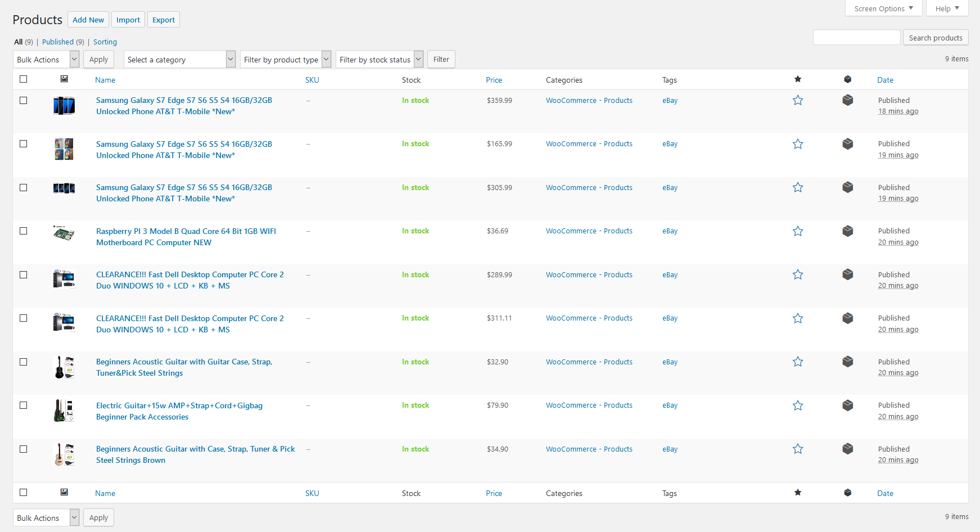Viewport: 980px width, 532px height.
Task: Select checkbox for Raspberry PI 3 row
Action: pyautogui.click(x=23, y=231)
